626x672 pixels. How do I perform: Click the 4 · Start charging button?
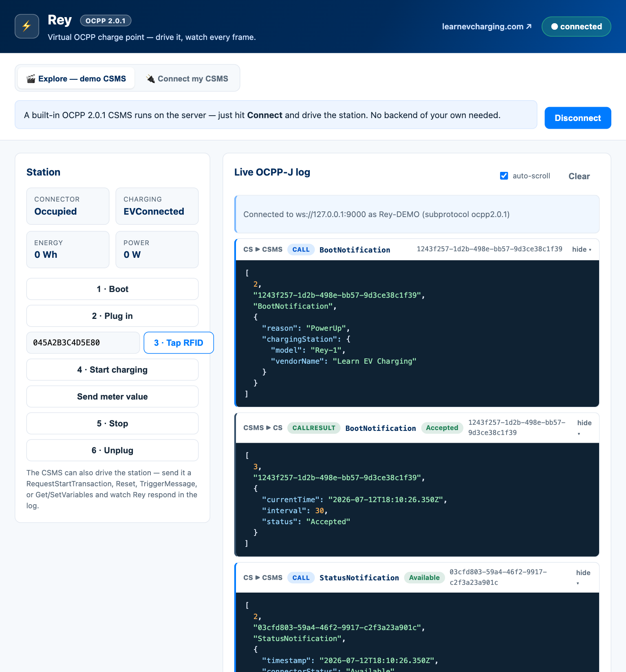pyautogui.click(x=112, y=370)
